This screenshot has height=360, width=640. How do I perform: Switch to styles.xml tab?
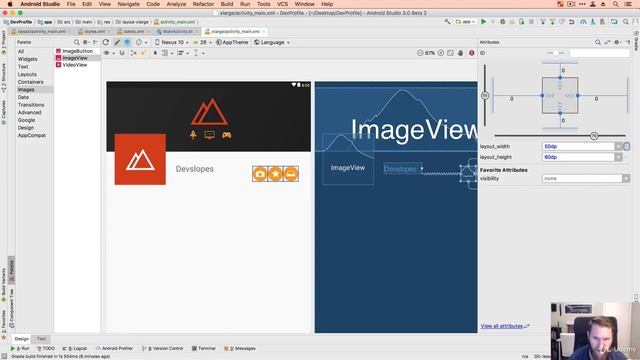point(94,31)
